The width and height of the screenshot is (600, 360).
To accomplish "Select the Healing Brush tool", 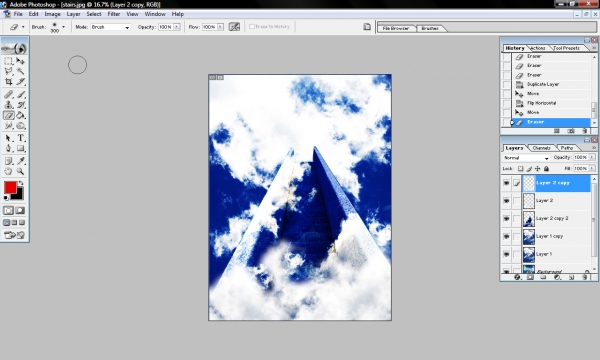I will pos(8,94).
